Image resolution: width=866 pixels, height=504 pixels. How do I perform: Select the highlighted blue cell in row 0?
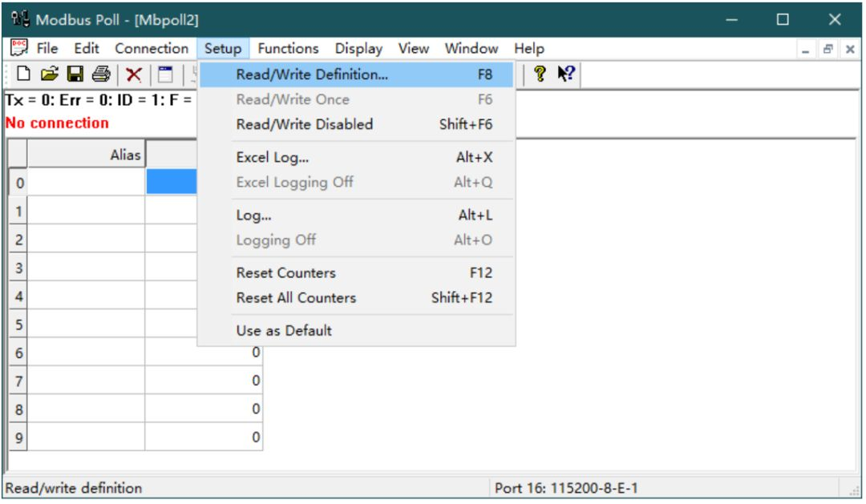[172, 182]
